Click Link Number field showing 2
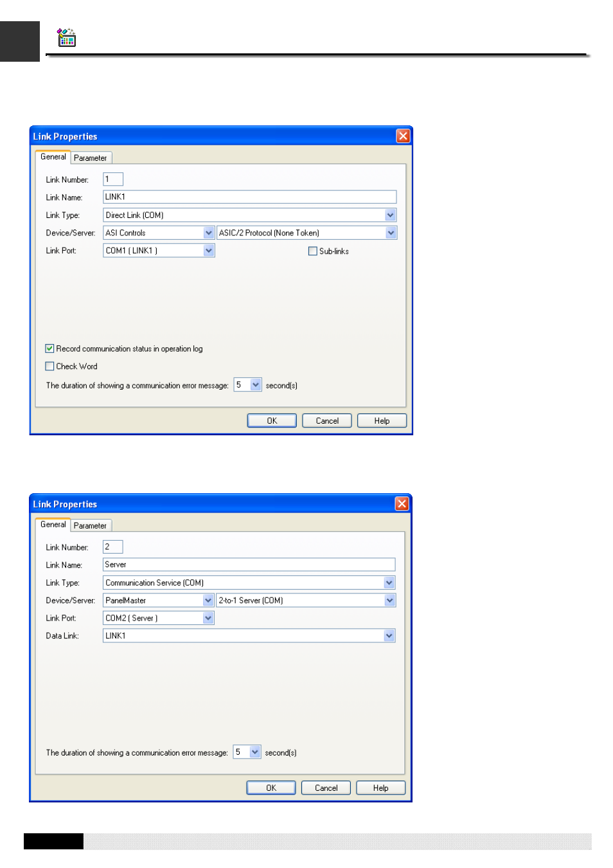 [x=113, y=547]
